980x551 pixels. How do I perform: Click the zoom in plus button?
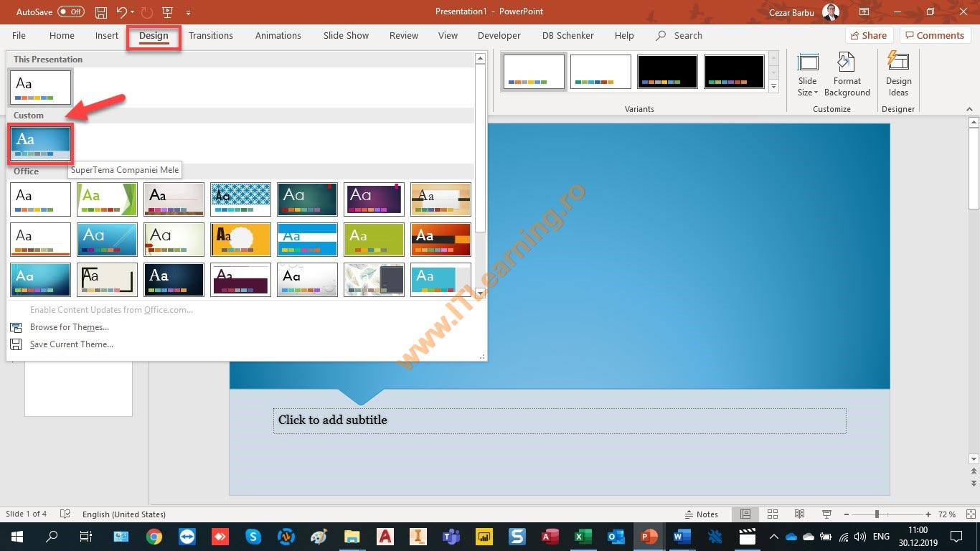[928, 514]
